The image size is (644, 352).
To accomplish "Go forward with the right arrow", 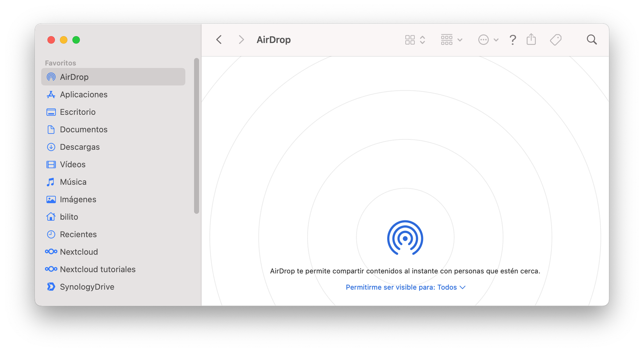I will coord(241,39).
